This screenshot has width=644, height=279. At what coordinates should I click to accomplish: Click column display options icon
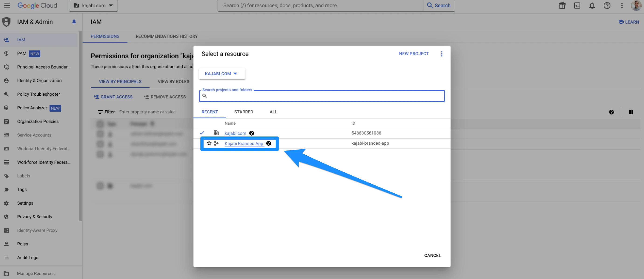point(630,112)
